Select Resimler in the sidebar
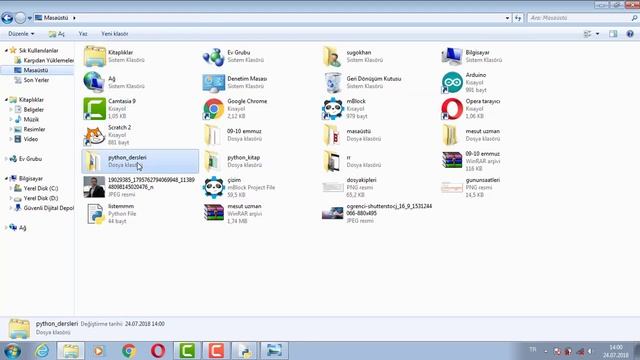 [x=30, y=129]
